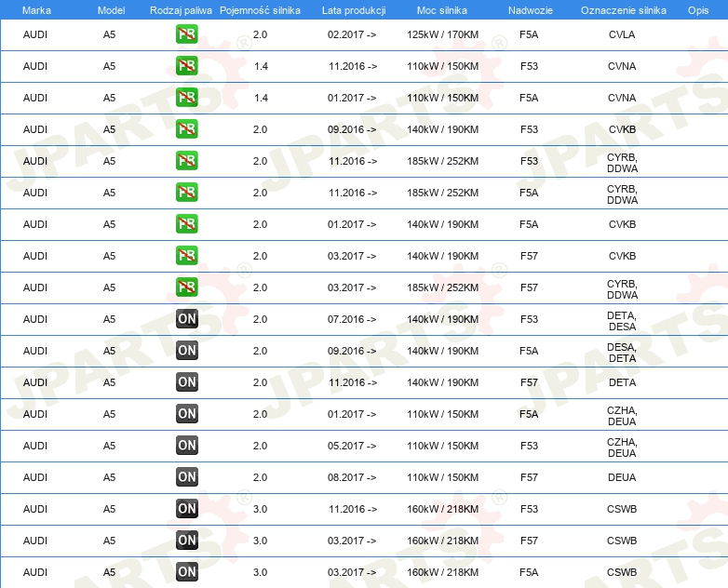The height and width of the screenshot is (588, 728).
Task: Click the Nadwozie column header
Action: (531, 10)
